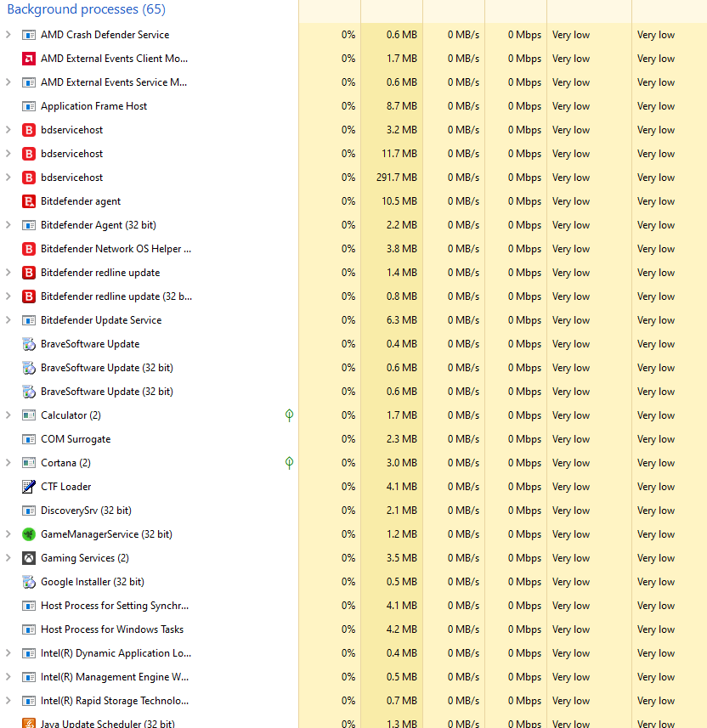
Task: Click the CTF Loader pencil icon
Action: [x=29, y=487]
